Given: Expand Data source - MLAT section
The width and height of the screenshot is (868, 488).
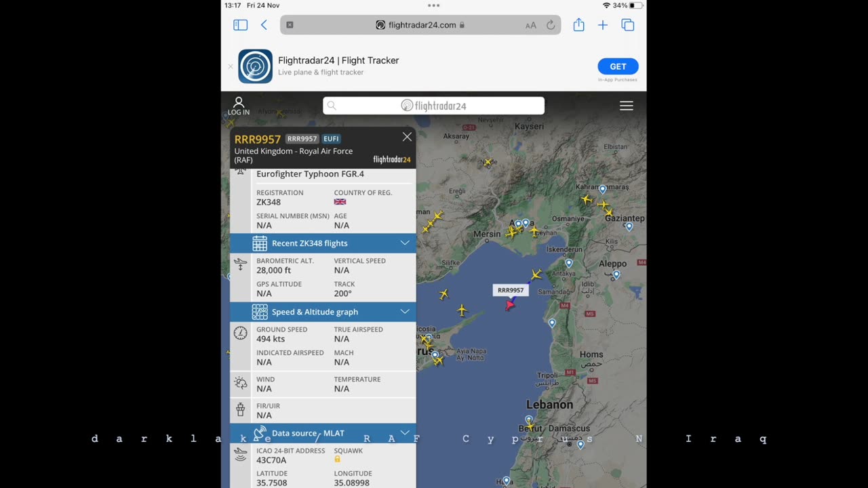Looking at the screenshot, I should click(x=323, y=434).
